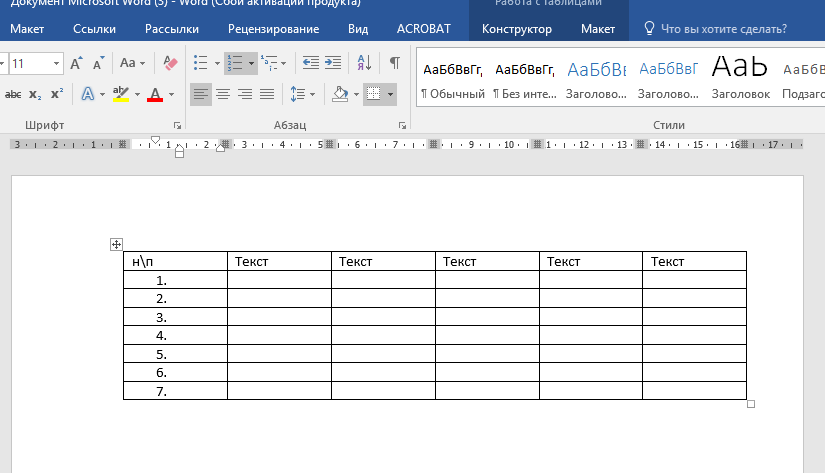
Task: Click cell numbered 1.
Action: 175,280
